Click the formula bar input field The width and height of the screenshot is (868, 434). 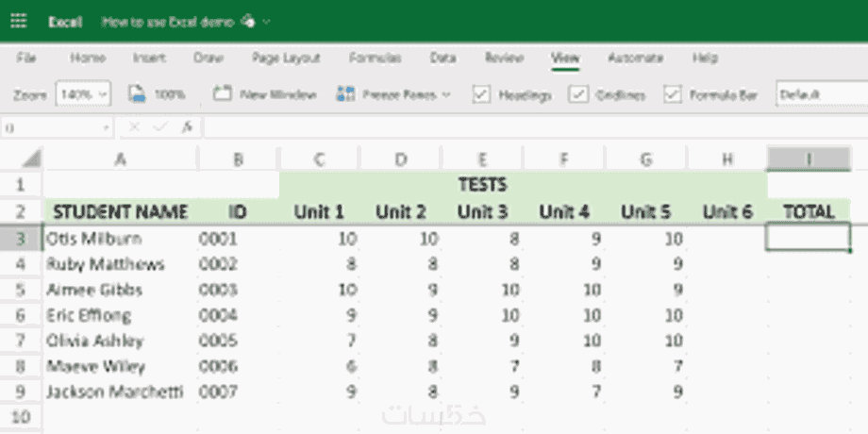point(536,128)
